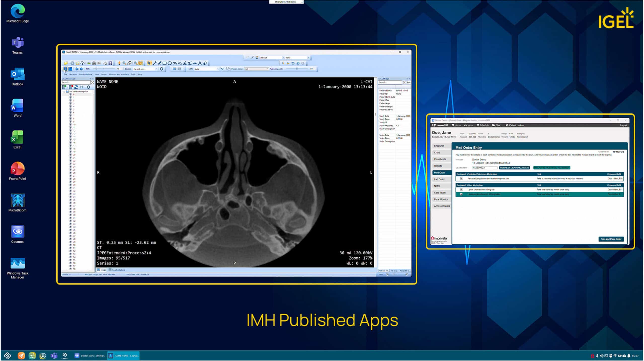The width and height of the screenshot is (644, 361).
Task: Expand the Fusion color Hot dropdown
Action: pos(267,69)
